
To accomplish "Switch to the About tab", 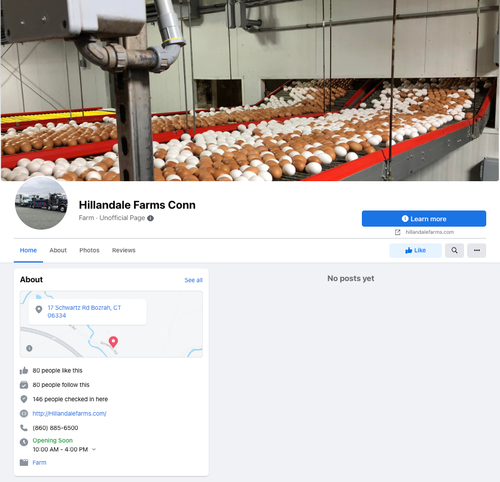I will pos(58,250).
